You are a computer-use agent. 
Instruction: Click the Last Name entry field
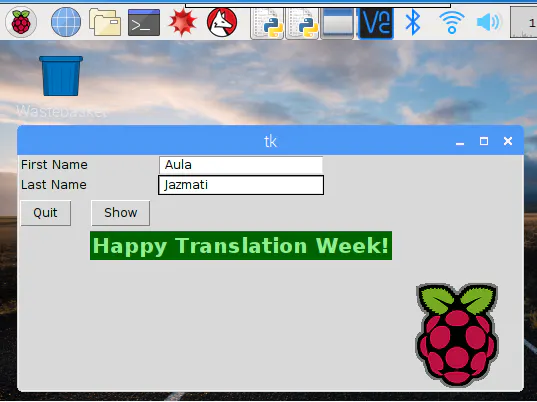(241, 185)
